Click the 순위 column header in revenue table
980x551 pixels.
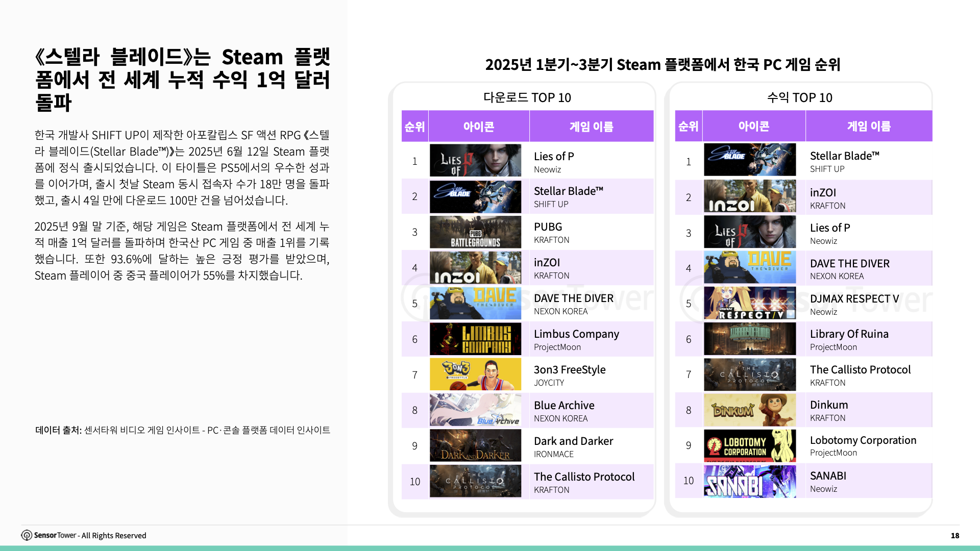[x=689, y=126]
